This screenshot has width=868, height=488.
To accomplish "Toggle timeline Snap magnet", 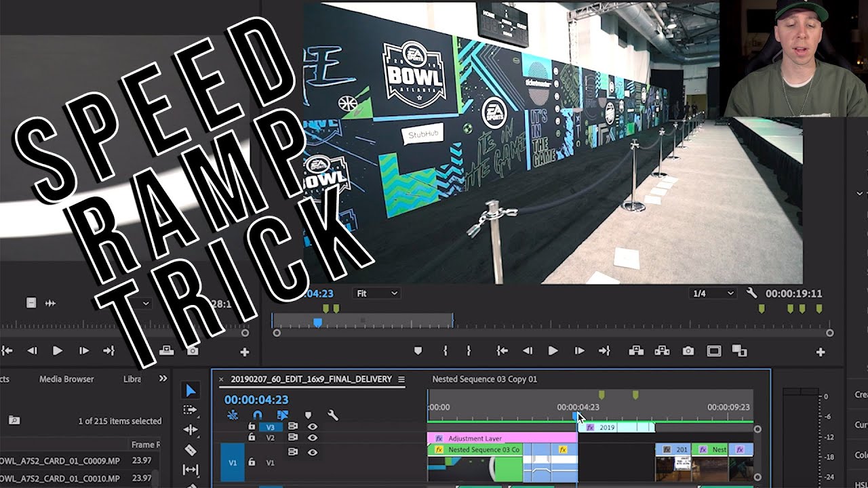I will pyautogui.click(x=258, y=415).
